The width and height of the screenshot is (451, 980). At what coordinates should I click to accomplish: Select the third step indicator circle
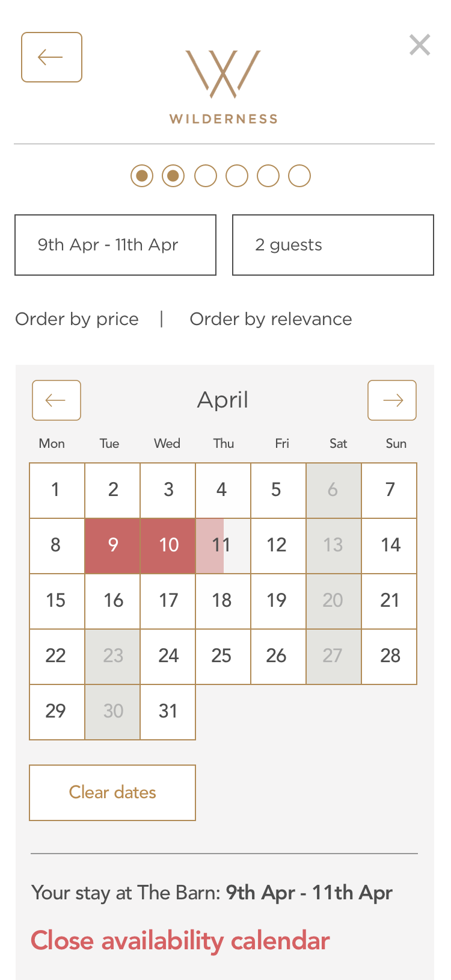(x=206, y=176)
